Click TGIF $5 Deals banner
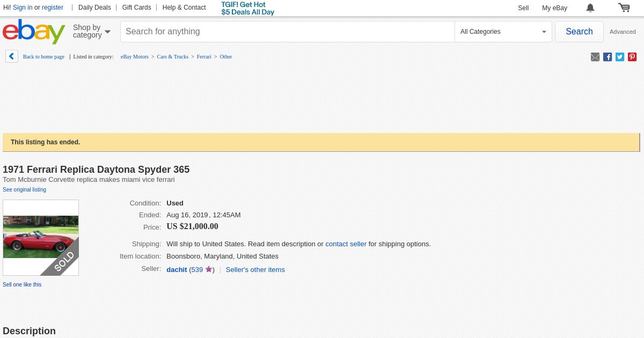 click(247, 8)
